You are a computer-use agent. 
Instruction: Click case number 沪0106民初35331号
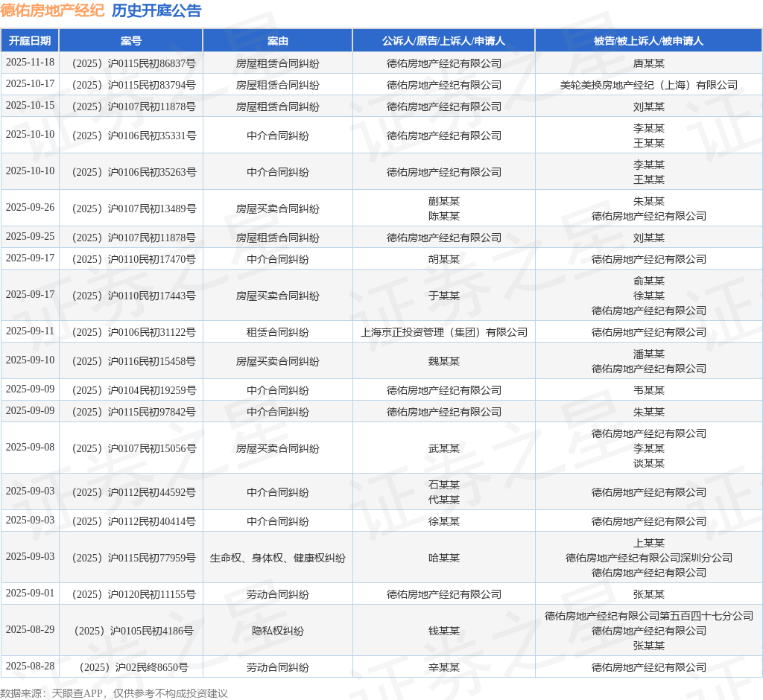pyautogui.click(x=134, y=136)
